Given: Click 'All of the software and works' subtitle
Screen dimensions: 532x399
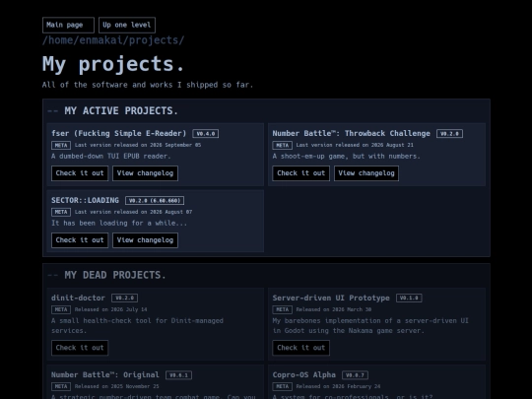Looking at the screenshot, I should [148, 85].
